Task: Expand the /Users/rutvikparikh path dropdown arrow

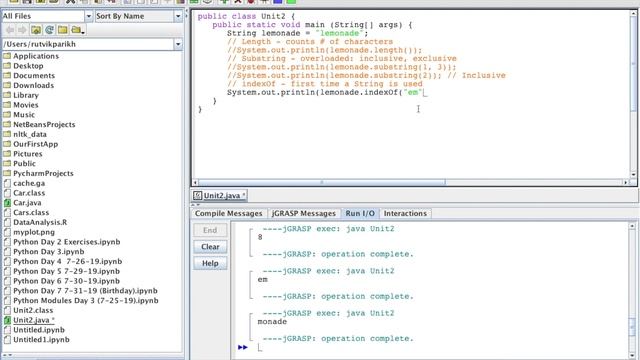Action: point(178,44)
